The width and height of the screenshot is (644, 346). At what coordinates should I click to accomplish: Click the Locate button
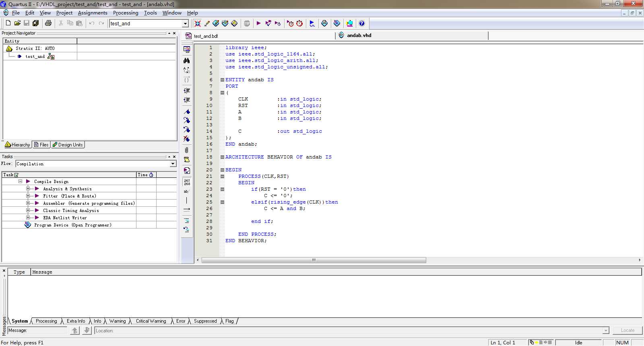(627, 330)
